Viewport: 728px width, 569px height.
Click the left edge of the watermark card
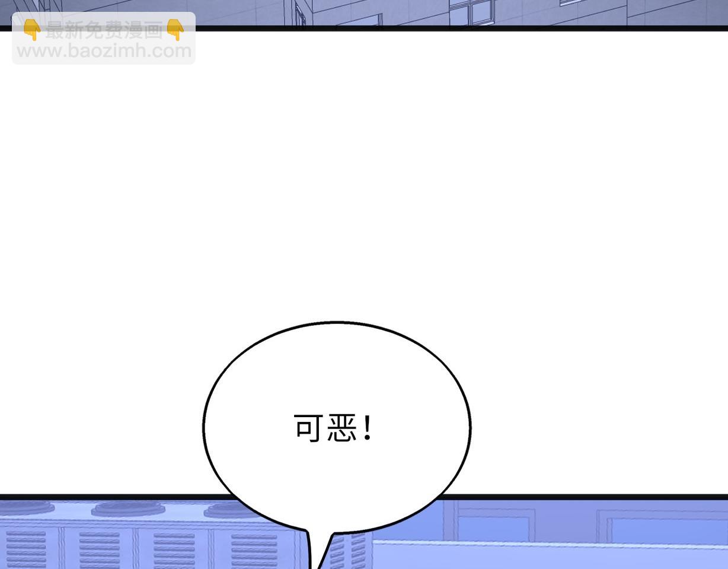13,39
